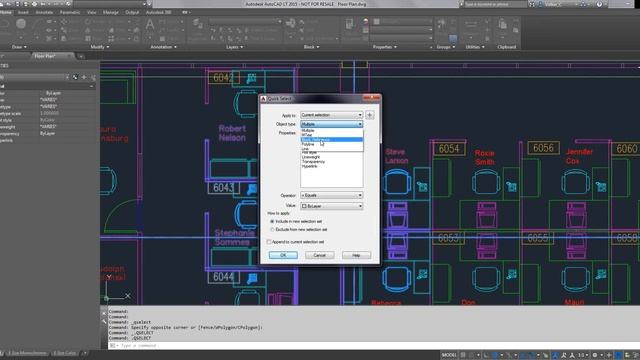640x360 pixels.
Task: Click Help in Quick Select dialog
Action: click(356, 255)
